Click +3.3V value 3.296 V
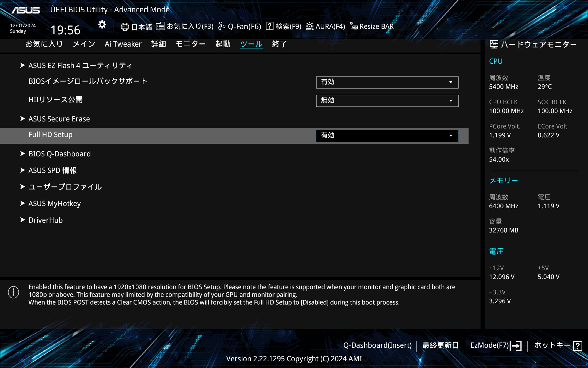The height and width of the screenshot is (368, 588). pos(500,301)
